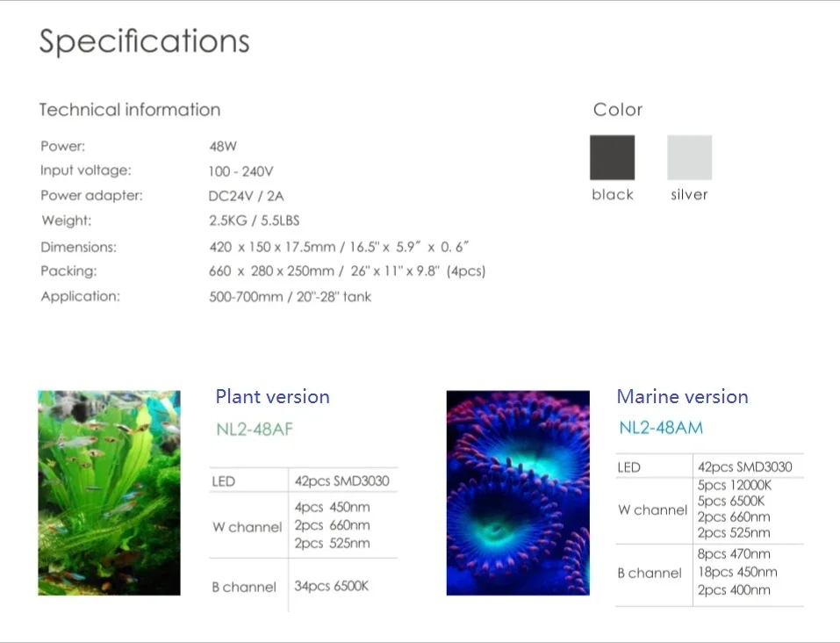Click the 'DC24V / 2A' adapter value

click(x=246, y=196)
